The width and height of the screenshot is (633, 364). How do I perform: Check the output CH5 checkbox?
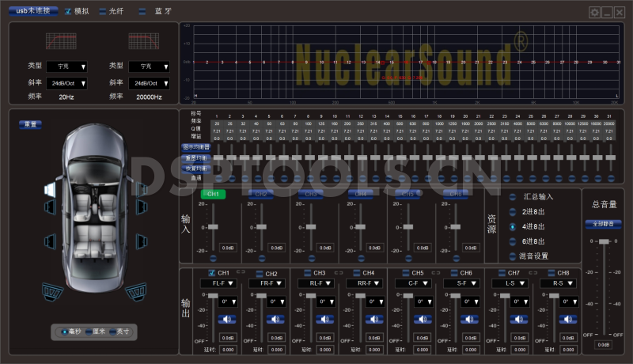pyautogui.click(x=406, y=273)
